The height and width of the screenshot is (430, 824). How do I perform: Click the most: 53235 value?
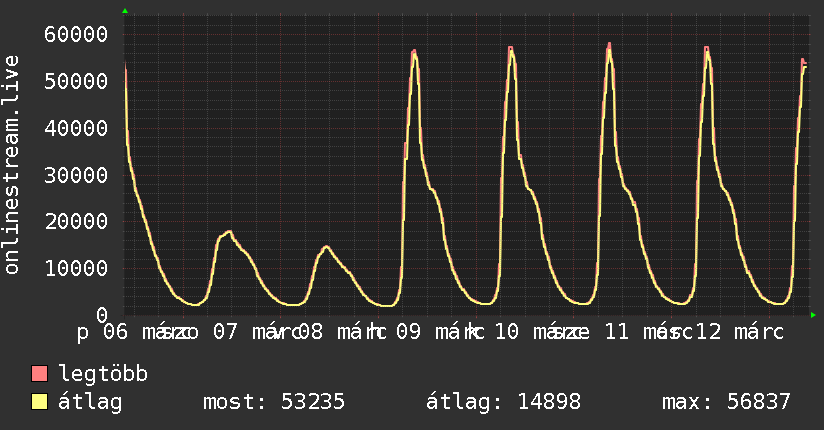coord(274,402)
